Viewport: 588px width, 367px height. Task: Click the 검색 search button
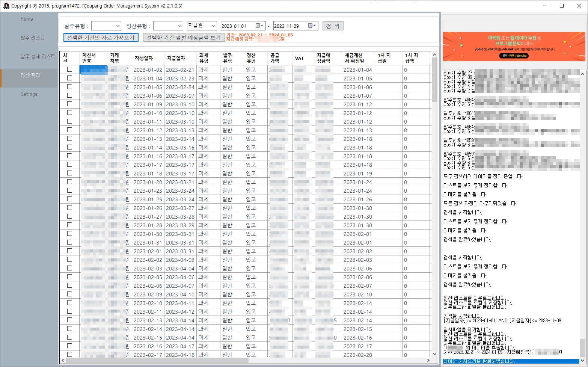333,26
